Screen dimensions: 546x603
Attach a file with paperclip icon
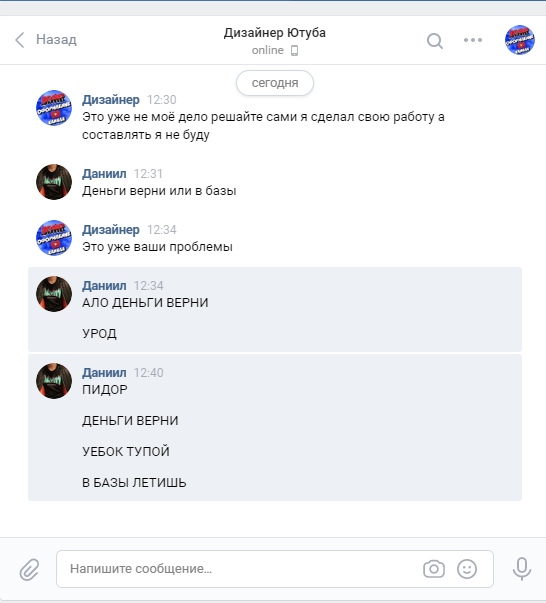pos(30,569)
